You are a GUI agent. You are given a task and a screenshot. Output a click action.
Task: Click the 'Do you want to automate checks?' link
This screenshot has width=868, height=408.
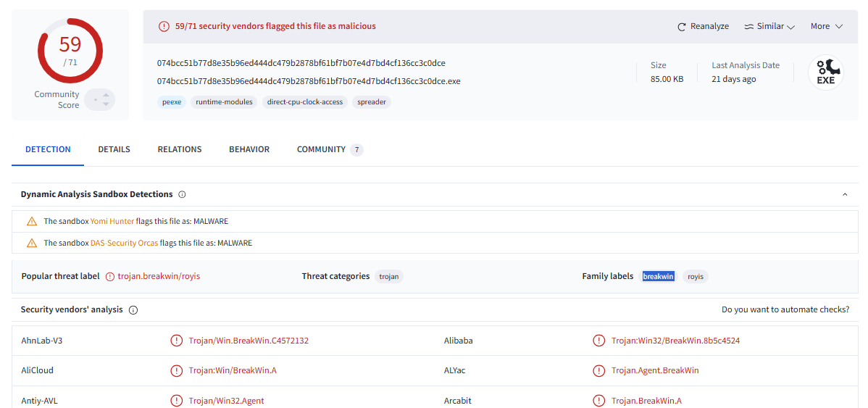point(785,309)
